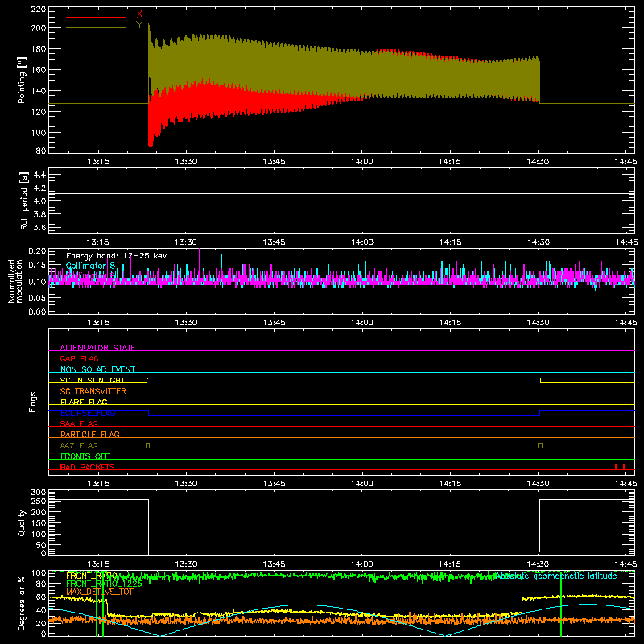This screenshot has height=644, width=644.
Task: Click the SC_TRANSMITTER flag label
Action: pos(93,391)
